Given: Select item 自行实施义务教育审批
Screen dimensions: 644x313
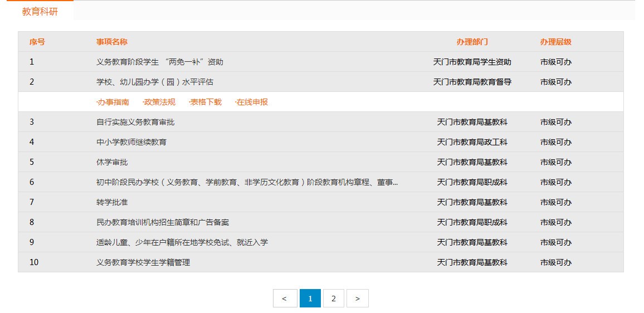Looking at the screenshot, I should pyautogui.click(x=135, y=123).
